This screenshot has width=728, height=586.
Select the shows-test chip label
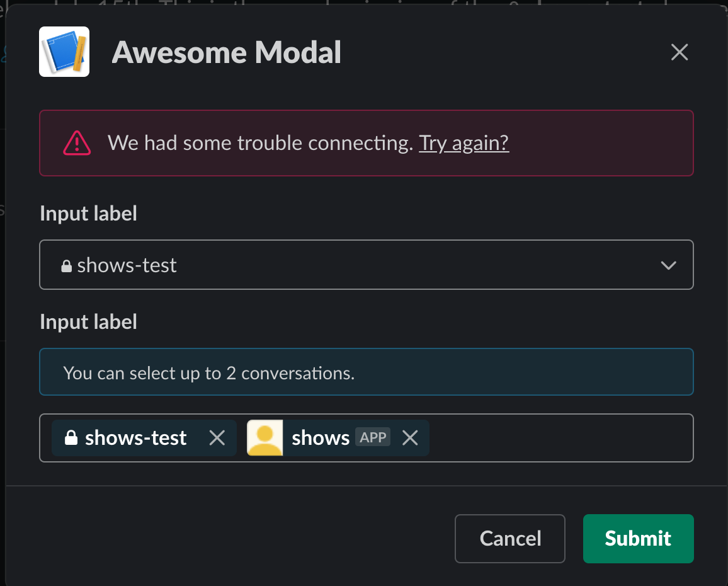(135, 438)
